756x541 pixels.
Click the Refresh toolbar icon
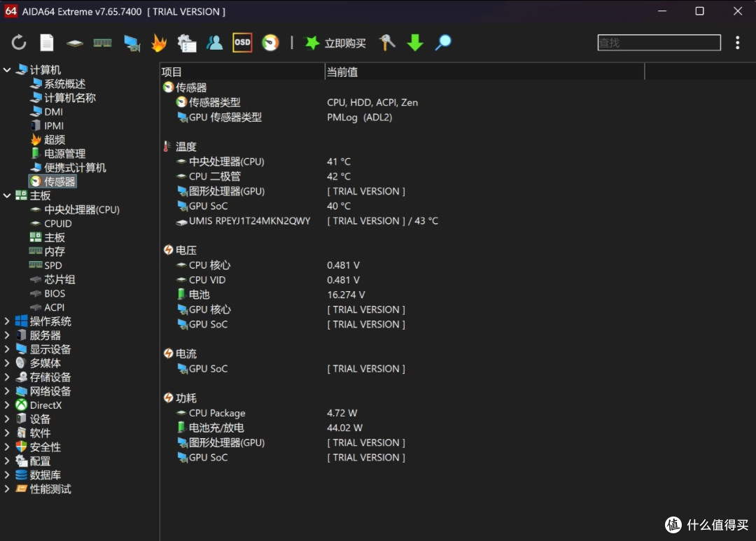(x=19, y=43)
